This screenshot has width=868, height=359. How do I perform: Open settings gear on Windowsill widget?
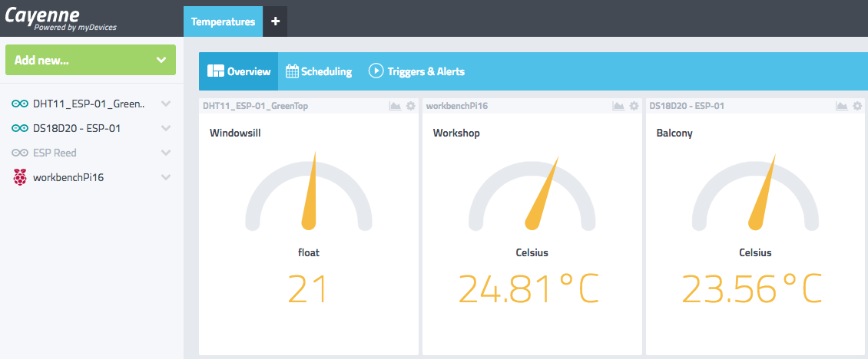click(x=411, y=107)
